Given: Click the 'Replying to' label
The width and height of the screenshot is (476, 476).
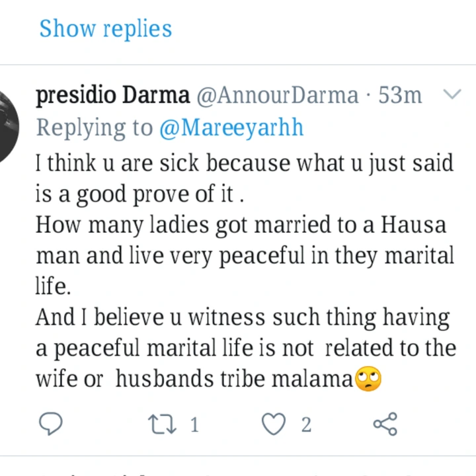Looking at the screenshot, I should coord(95,128).
